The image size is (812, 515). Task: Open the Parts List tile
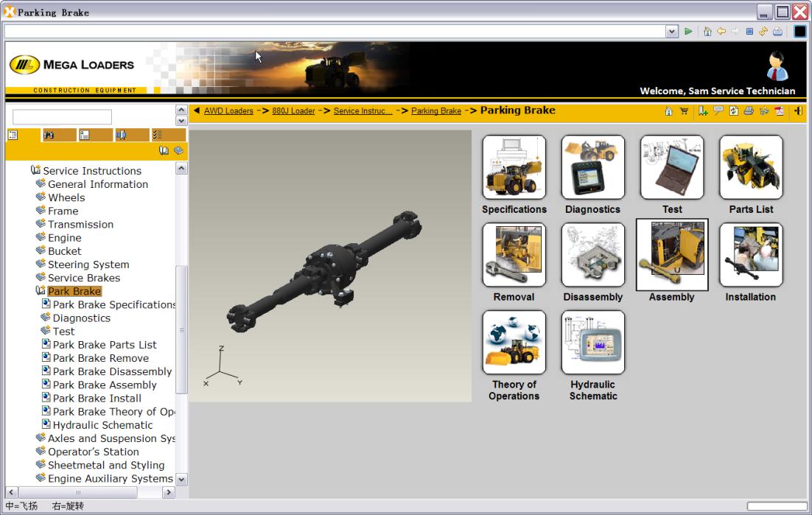coord(751,168)
